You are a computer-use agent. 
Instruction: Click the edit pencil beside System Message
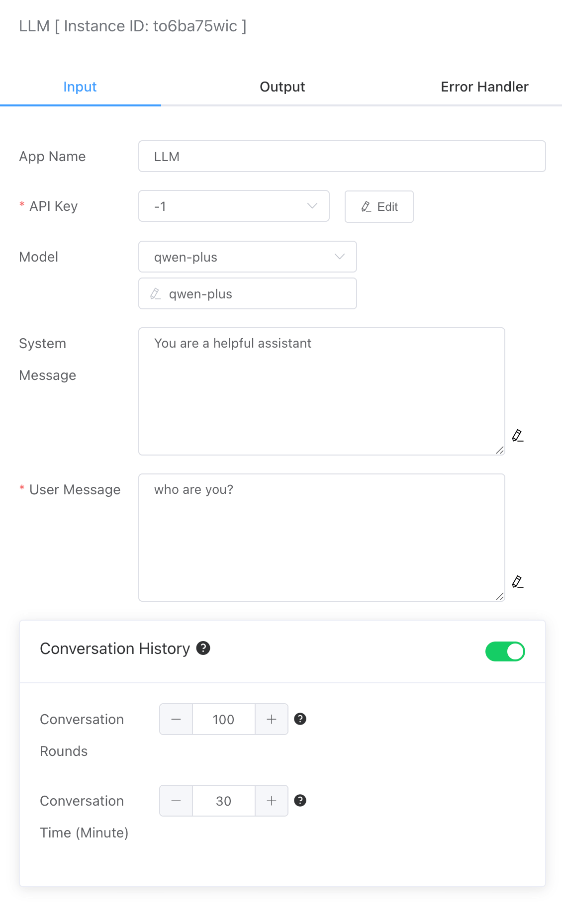(518, 436)
